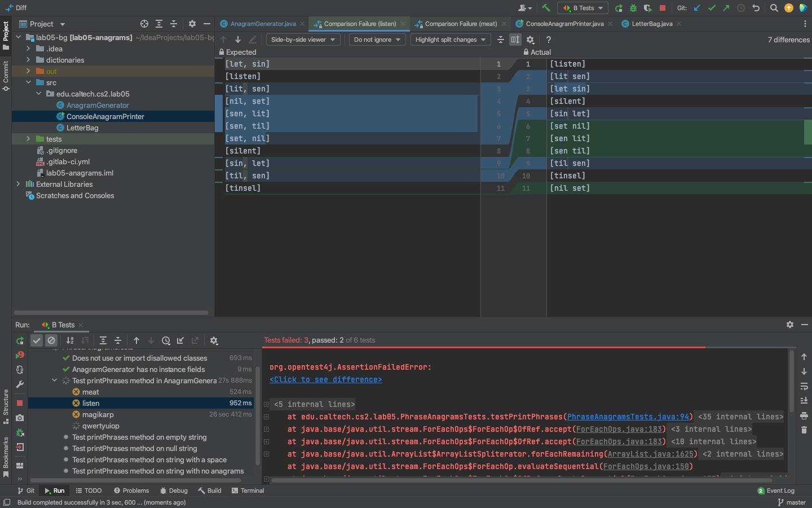Viewport: 812px width, 508px height.
Task: Open the Search Everywhere magnifier icon
Action: click(774, 8)
